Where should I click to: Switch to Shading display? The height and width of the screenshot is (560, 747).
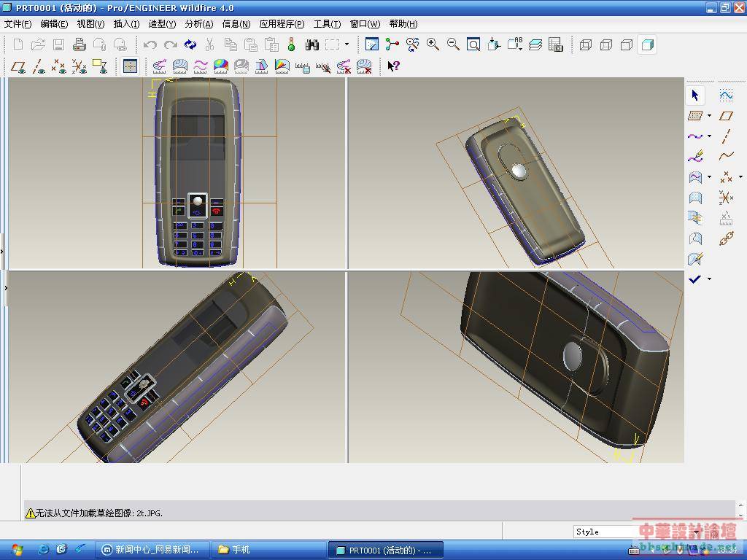tap(647, 44)
